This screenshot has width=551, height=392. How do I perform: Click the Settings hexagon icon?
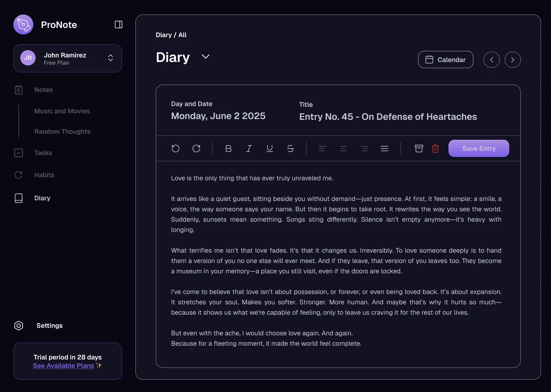click(19, 326)
